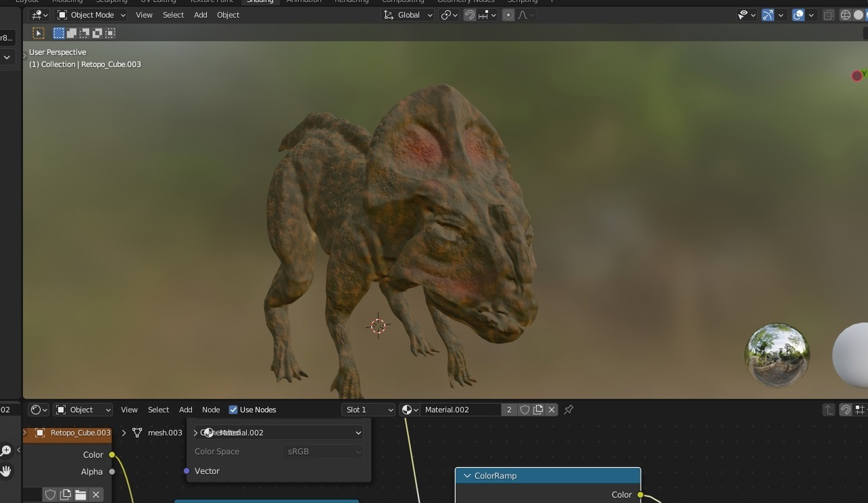868x503 pixels.
Task: Click the go to parent node tree icon
Action: (829, 409)
